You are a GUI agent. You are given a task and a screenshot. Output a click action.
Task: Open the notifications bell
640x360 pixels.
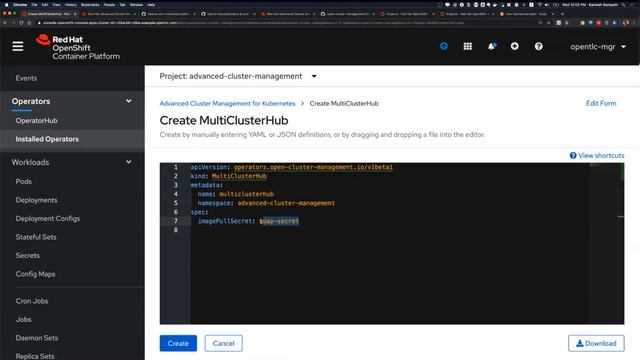(491, 47)
